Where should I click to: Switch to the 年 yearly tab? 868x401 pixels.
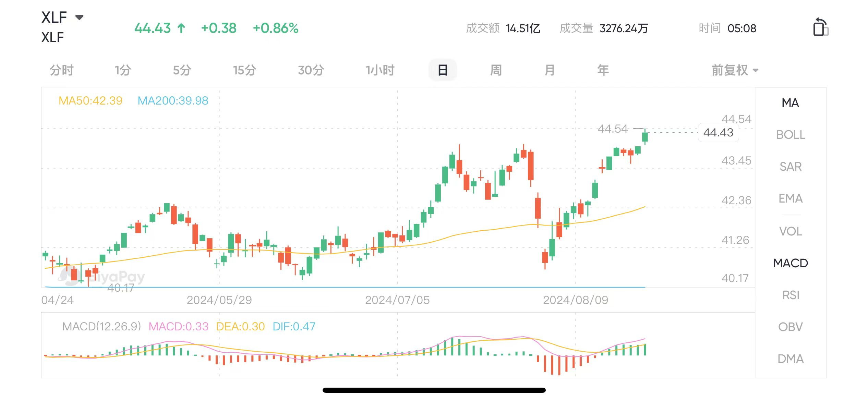603,70
